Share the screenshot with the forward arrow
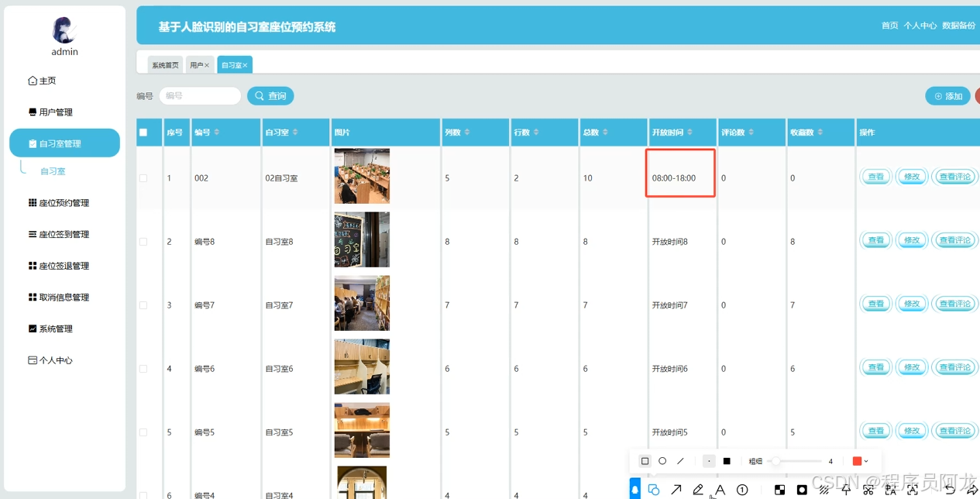Image resolution: width=980 pixels, height=499 pixels. click(x=972, y=490)
